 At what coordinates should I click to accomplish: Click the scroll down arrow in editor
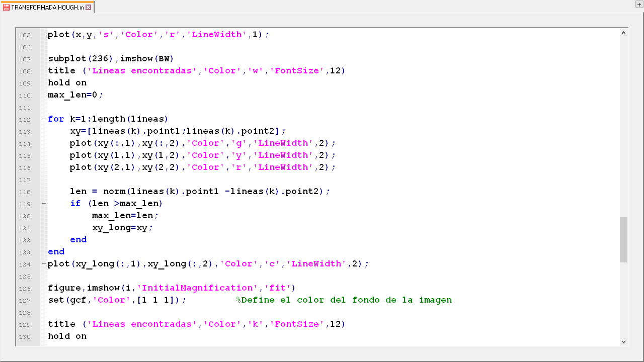(x=624, y=341)
